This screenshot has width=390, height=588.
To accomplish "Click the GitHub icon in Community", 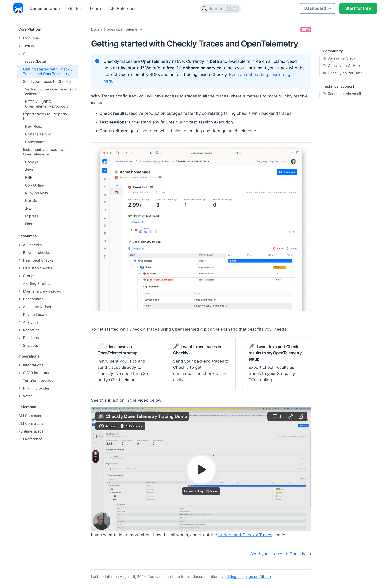I will [x=324, y=66].
